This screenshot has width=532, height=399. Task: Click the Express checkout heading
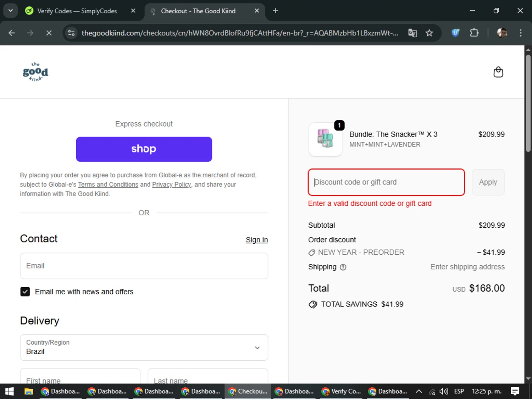pos(144,124)
